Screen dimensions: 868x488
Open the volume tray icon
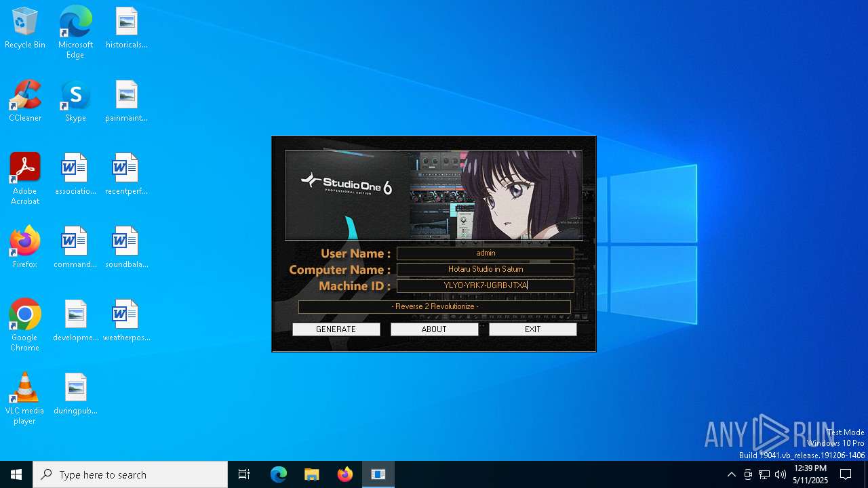[781, 474]
